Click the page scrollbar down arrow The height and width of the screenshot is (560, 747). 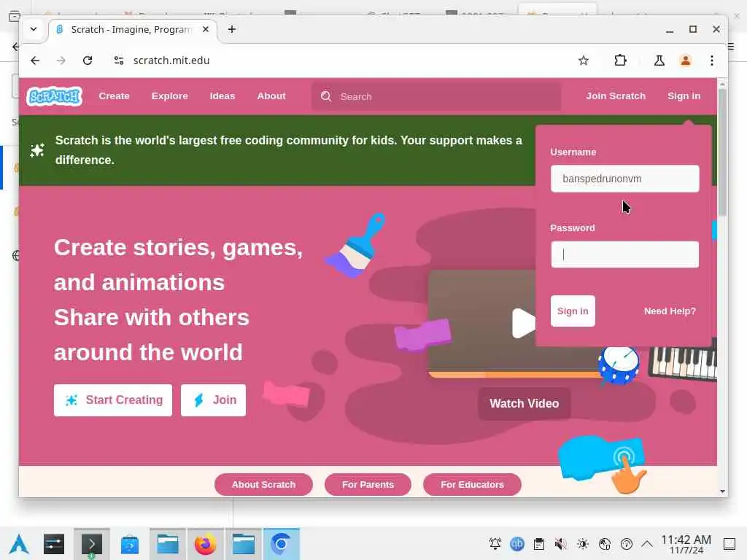tap(723, 491)
